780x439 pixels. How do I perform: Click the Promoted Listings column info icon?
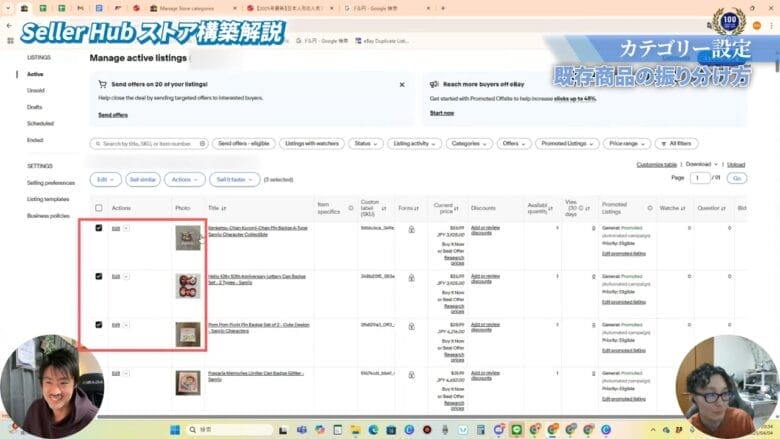[x=650, y=208]
